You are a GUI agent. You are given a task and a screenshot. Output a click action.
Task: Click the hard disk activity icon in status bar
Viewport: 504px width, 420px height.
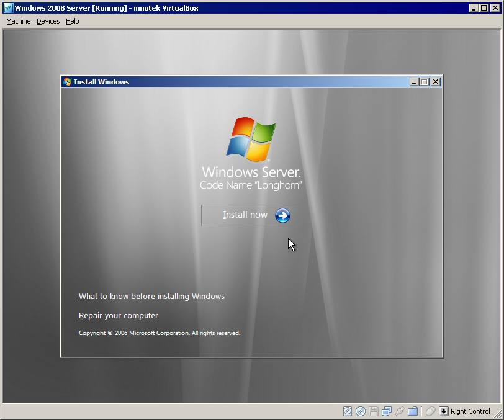click(x=348, y=411)
